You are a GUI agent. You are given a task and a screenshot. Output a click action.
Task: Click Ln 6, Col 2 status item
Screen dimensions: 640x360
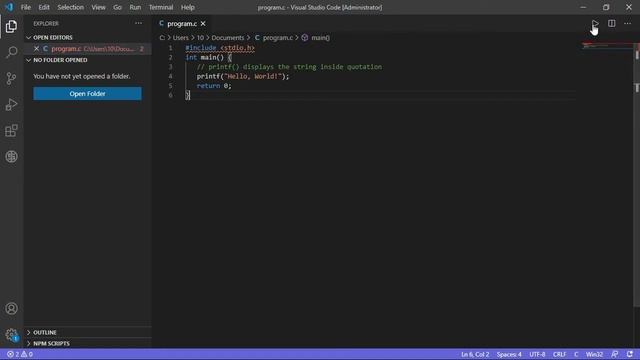click(475, 354)
